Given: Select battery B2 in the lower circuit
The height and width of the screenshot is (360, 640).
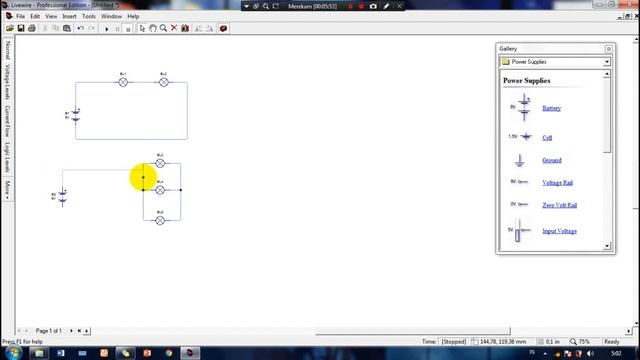Looking at the screenshot, I should click(x=62, y=196).
